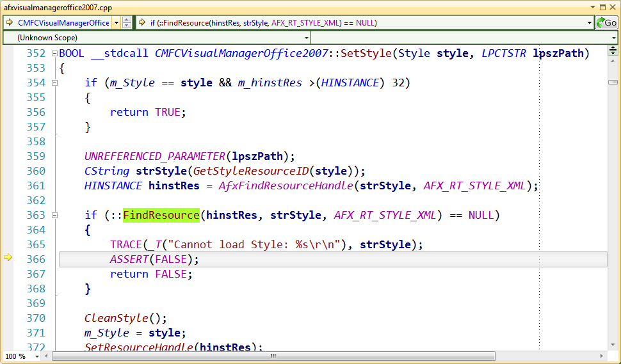Click the vertical scrollbar thumb

[x=613, y=83]
